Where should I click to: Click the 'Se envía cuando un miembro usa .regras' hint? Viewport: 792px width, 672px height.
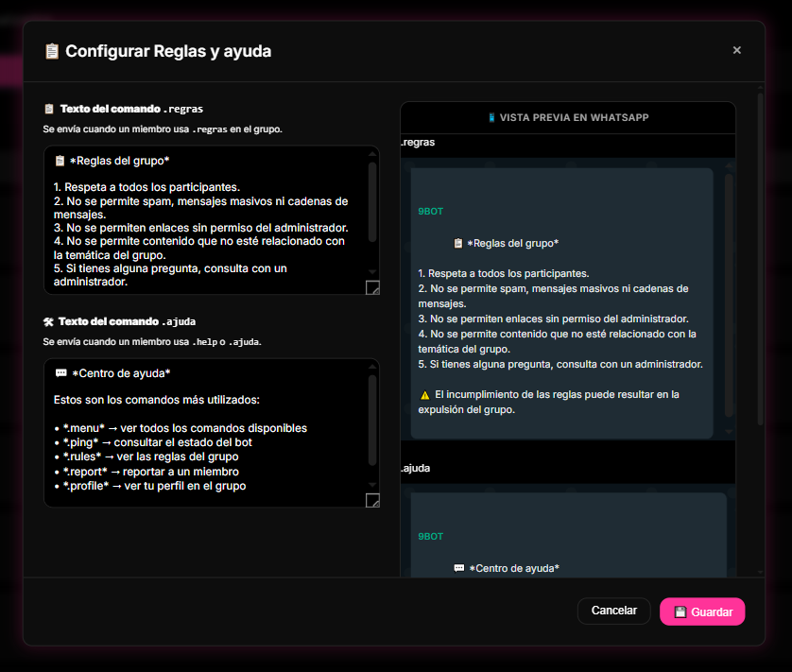point(163,129)
